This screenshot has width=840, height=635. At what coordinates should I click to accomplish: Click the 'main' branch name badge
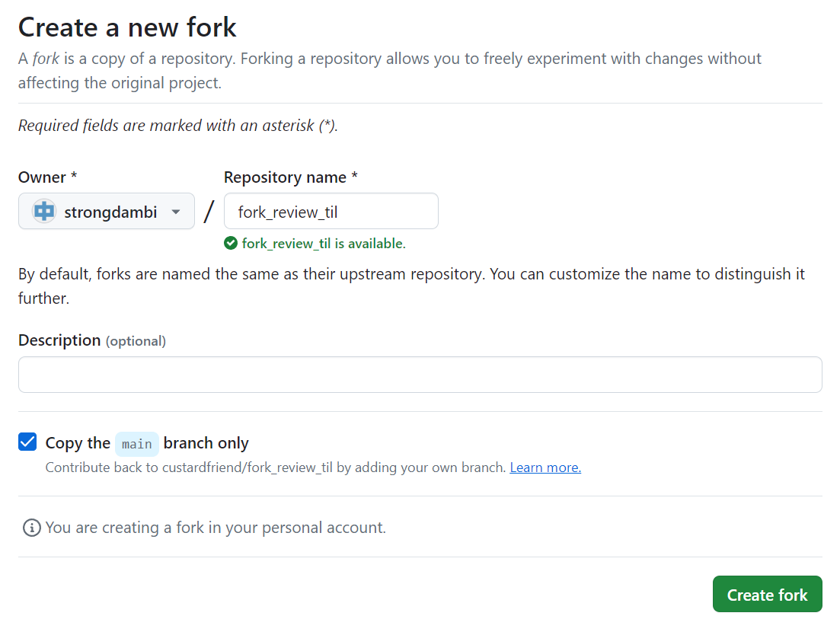pyautogui.click(x=137, y=444)
